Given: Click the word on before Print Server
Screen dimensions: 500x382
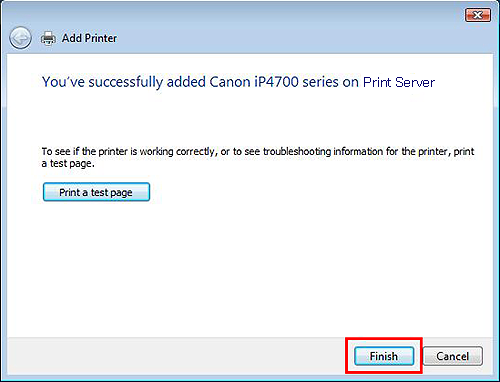Looking at the screenshot, I should point(350,83).
